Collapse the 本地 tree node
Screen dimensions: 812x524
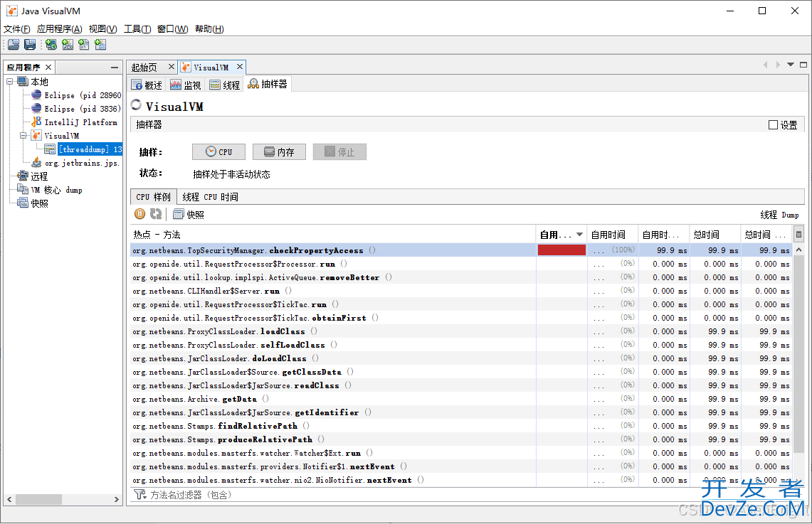10,82
